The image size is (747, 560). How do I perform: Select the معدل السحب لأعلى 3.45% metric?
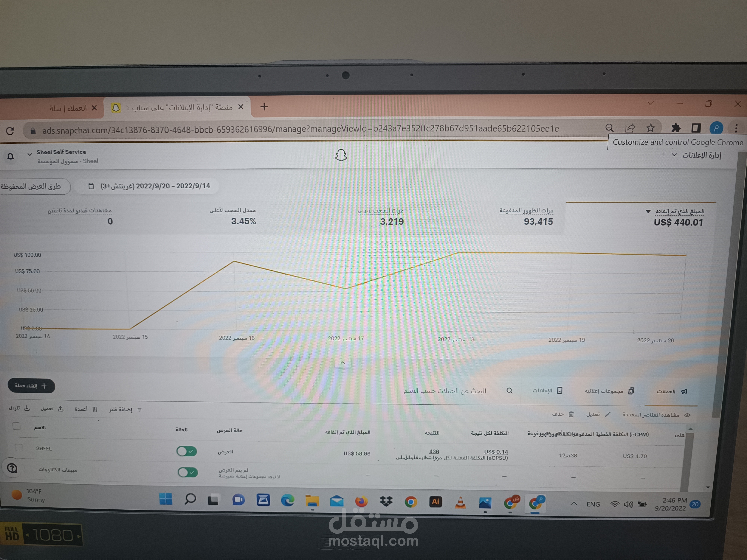coord(233,216)
